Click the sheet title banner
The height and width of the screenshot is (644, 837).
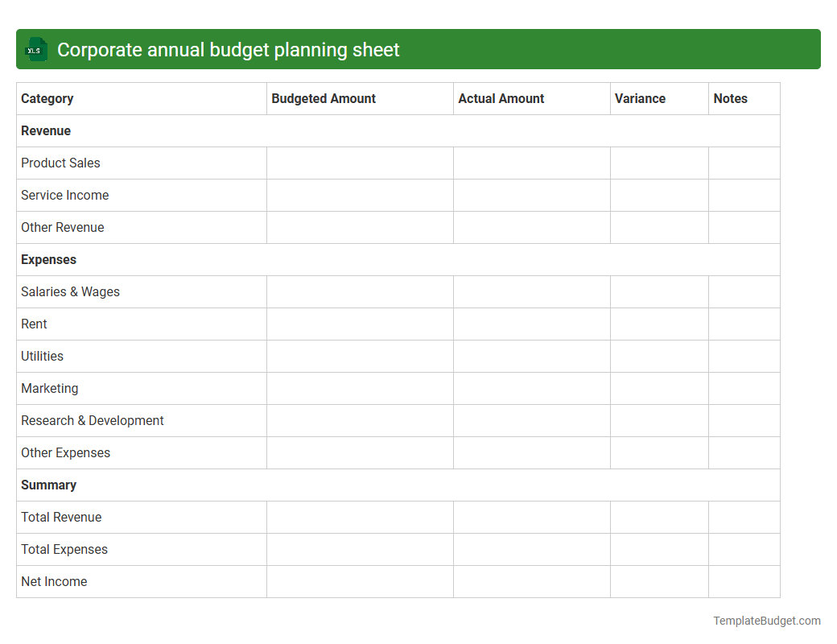click(x=418, y=49)
